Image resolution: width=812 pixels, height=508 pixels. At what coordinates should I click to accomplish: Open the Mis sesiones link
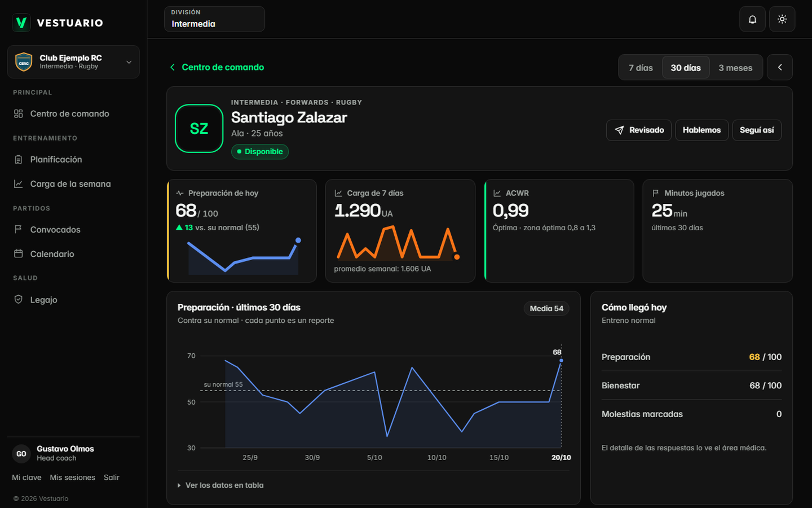[72, 478]
